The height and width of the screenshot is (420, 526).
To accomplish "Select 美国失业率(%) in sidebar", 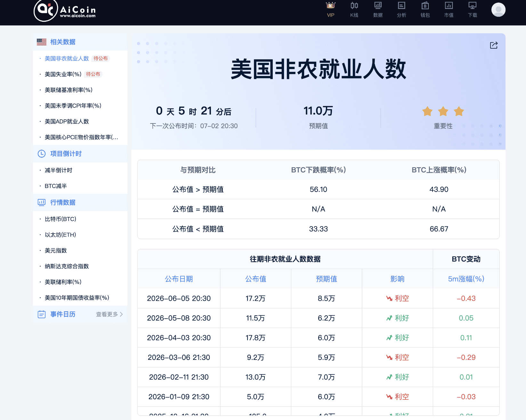I will 63,74.
